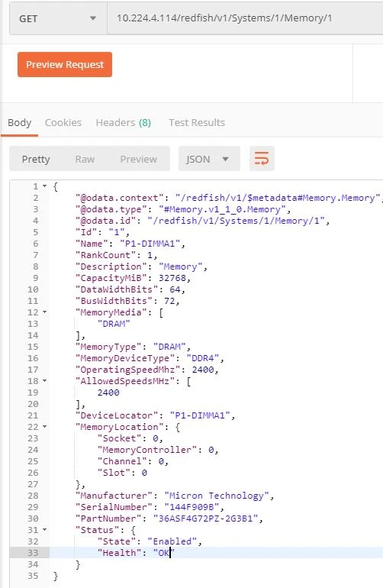
Task: Click the Preview Request button
Action: (65, 64)
